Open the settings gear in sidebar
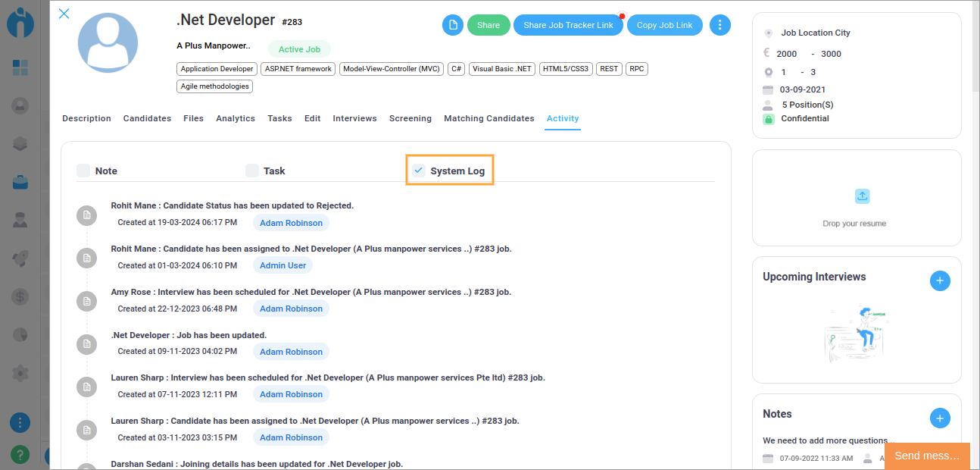The image size is (980, 470). [x=20, y=373]
